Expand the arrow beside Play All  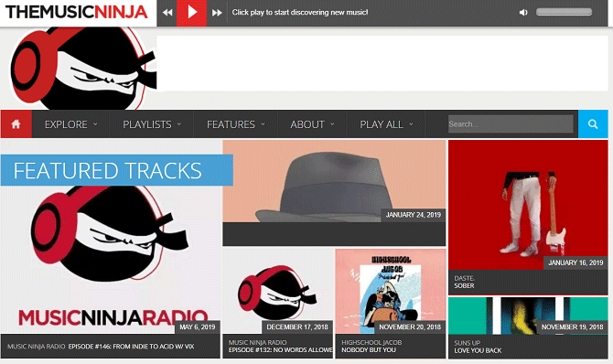[412, 124]
